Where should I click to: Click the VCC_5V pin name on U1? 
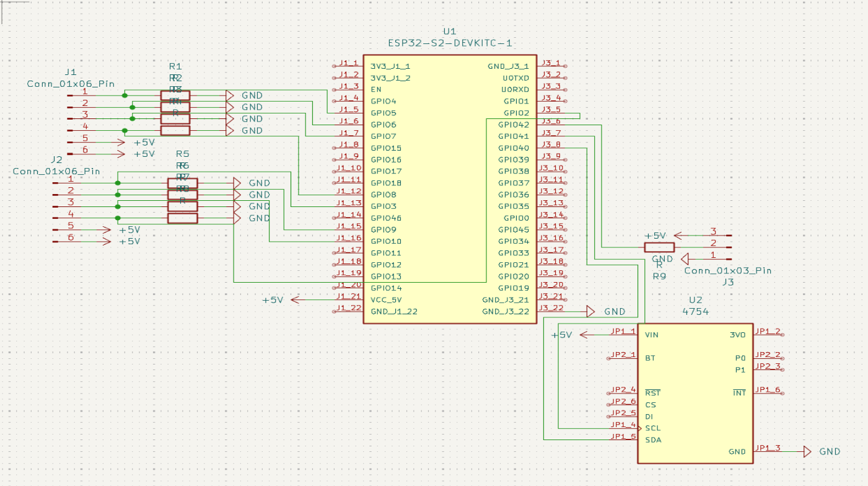tap(386, 299)
